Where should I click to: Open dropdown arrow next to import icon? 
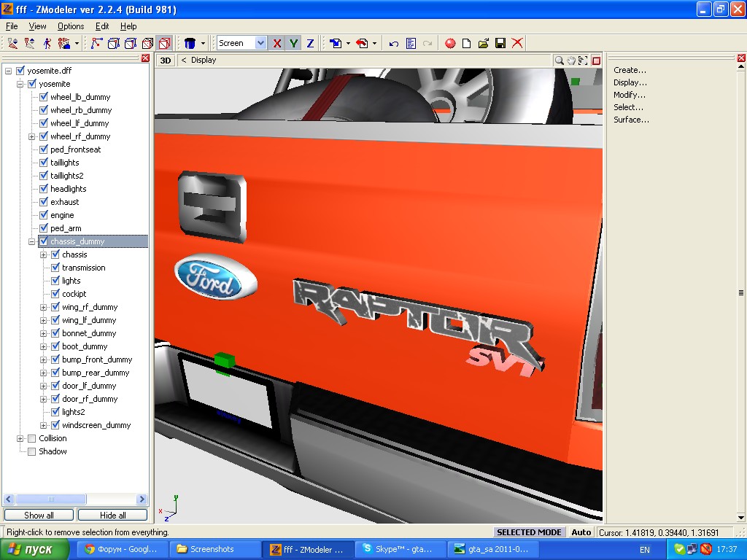pyautogui.click(x=348, y=43)
